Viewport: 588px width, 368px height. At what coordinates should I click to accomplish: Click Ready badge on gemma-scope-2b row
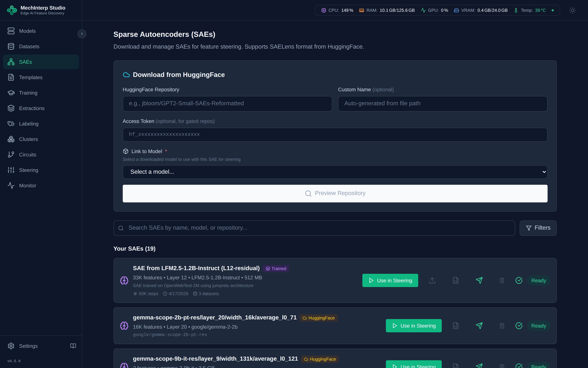[x=538, y=326]
